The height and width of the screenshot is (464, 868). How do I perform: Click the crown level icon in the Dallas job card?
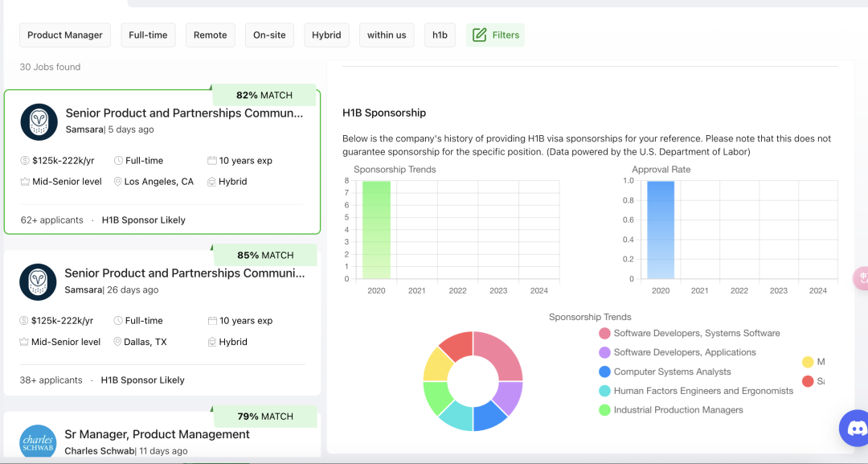pyautogui.click(x=24, y=342)
